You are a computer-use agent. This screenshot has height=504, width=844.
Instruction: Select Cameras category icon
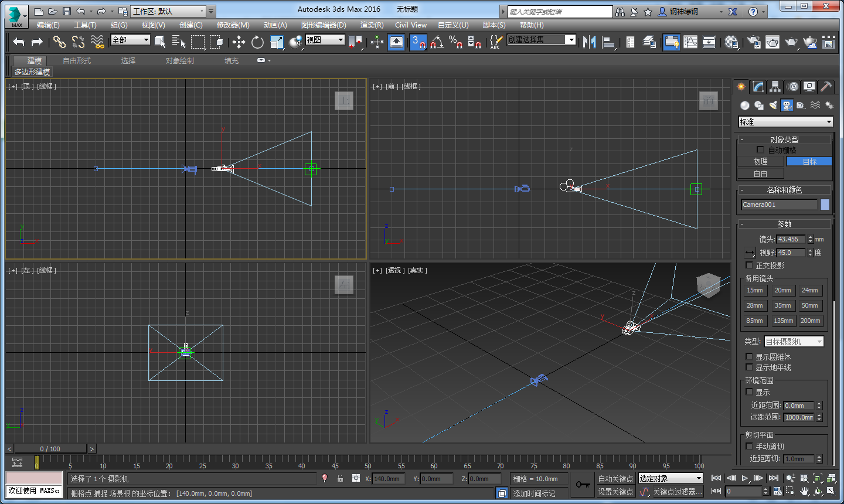(x=787, y=105)
